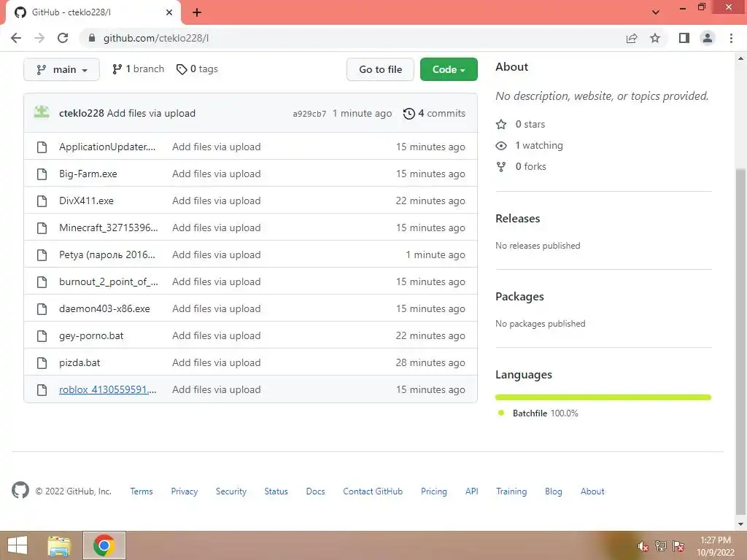This screenshot has width=747, height=560.
Task: Open Security footer link
Action: pyautogui.click(x=231, y=491)
